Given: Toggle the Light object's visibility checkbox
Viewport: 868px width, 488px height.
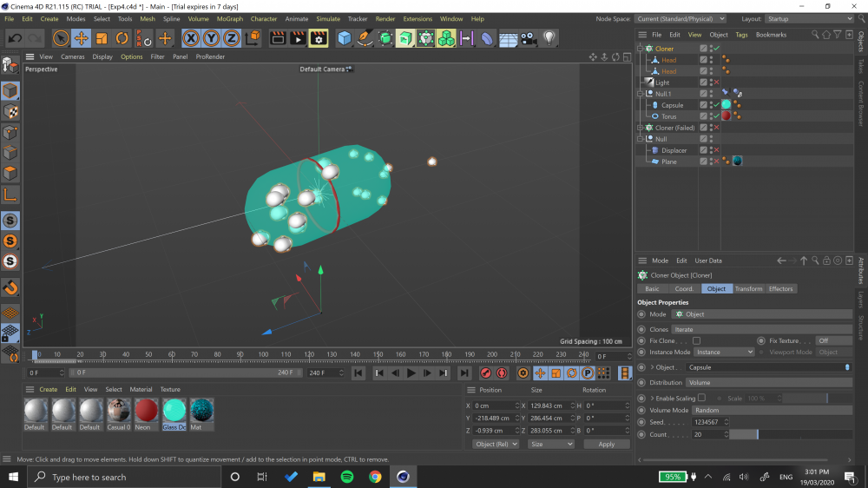Looking at the screenshot, I should pyautogui.click(x=704, y=82).
